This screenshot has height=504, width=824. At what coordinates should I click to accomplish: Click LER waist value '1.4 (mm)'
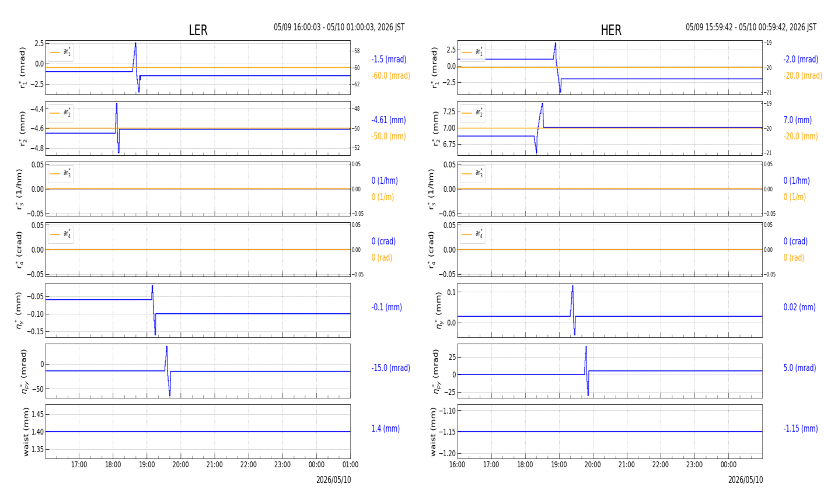pyautogui.click(x=385, y=429)
